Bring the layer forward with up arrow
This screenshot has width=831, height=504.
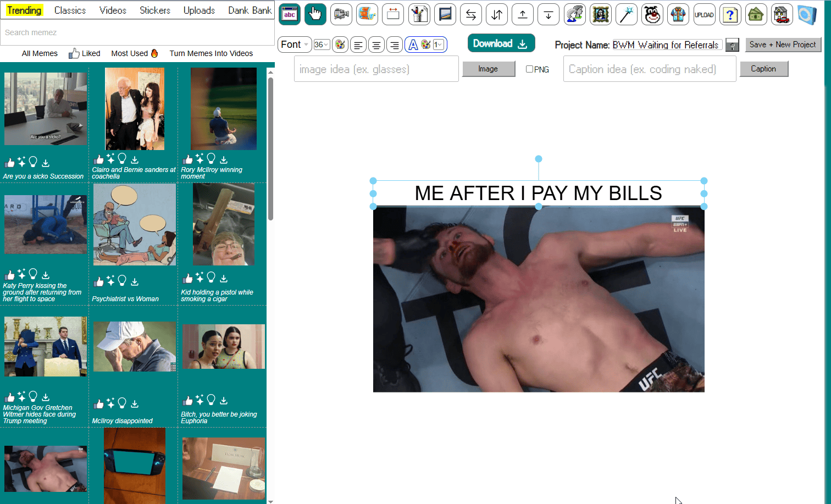coord(523,14)
